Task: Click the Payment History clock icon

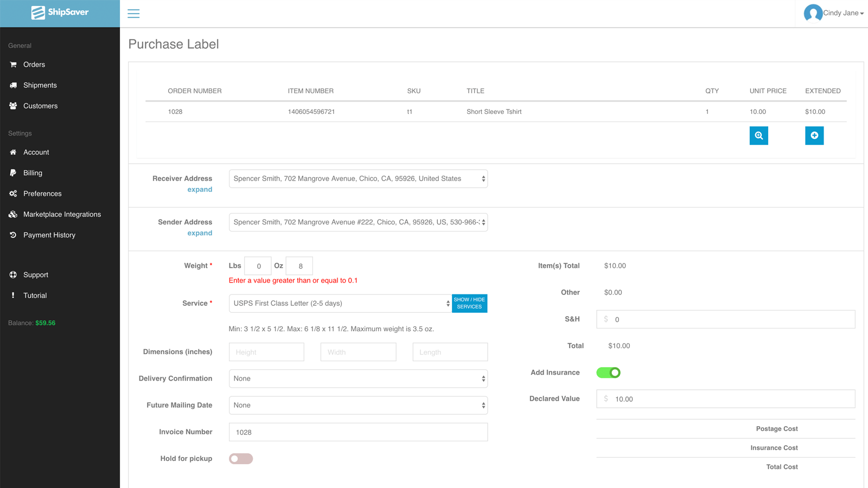Action: (13, 235)
